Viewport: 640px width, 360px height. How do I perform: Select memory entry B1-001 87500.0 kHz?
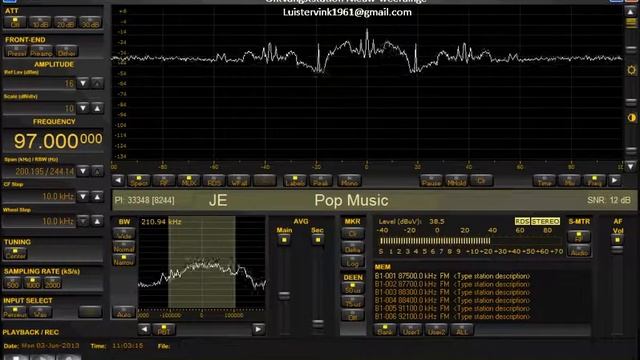click(x=452, y=276)
